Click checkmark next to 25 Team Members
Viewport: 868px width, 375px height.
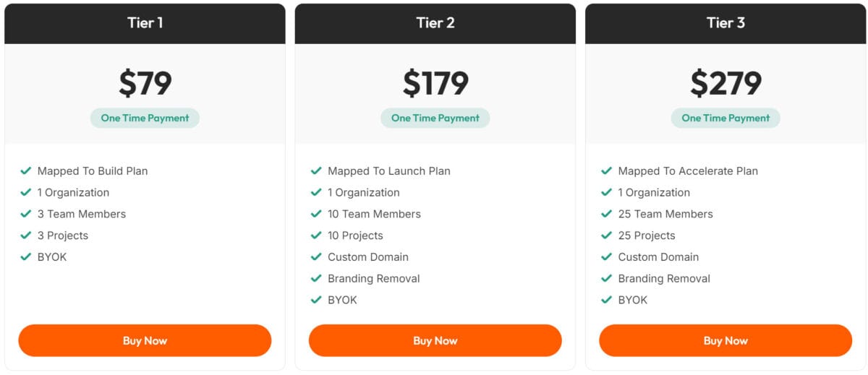coord(607,214)
